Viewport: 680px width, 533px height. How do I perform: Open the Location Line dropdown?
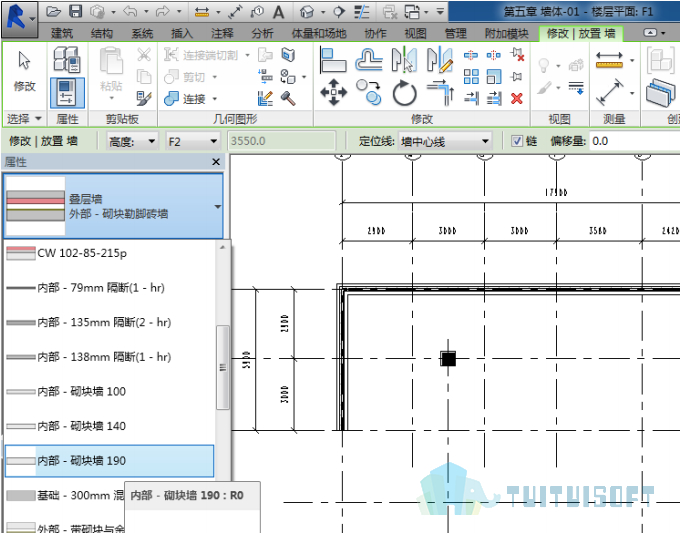pyautogui.click(x=445, y=141)
